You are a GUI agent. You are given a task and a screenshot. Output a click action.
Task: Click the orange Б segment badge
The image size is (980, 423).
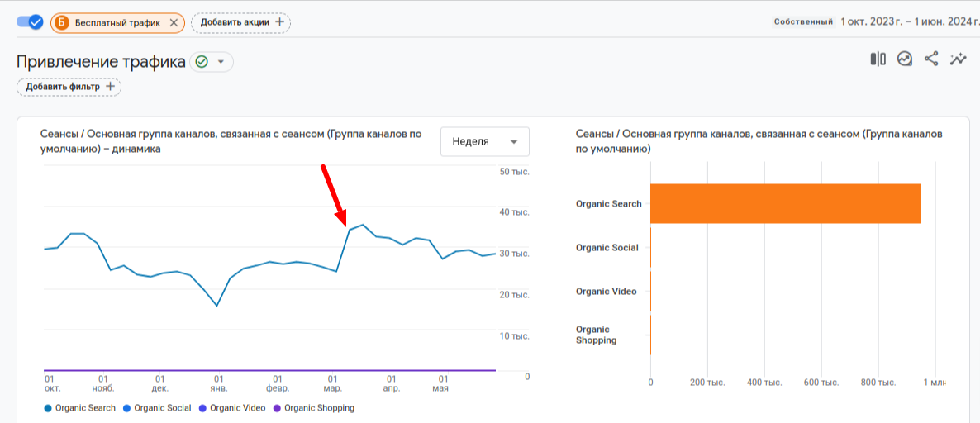(63, 23)
